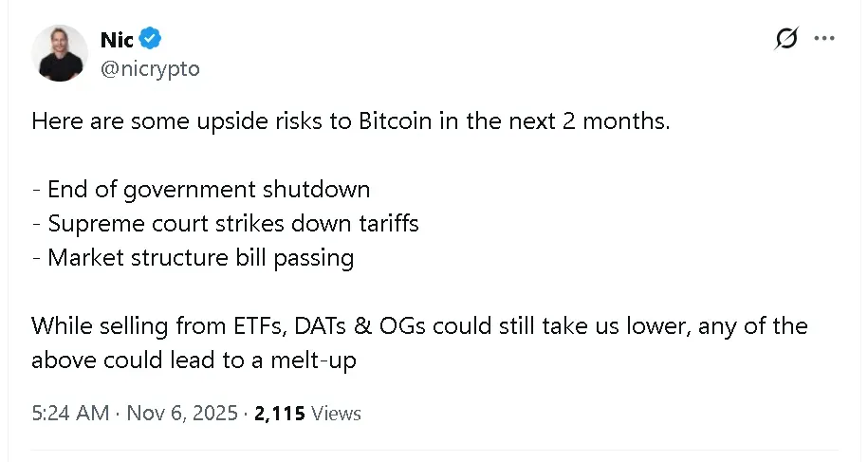Screen dimensions: 868x462
Task: Click the "Views" label
Action: [336, 413]
